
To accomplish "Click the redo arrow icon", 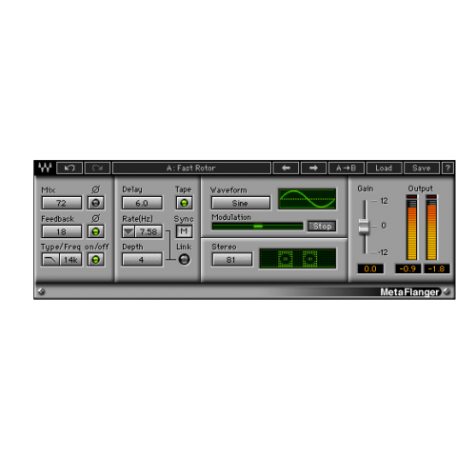I will click(97, 168).
